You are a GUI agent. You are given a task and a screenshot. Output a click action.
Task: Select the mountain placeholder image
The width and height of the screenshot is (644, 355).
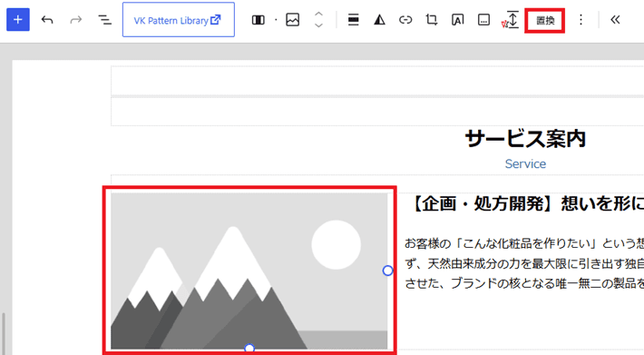249,271
